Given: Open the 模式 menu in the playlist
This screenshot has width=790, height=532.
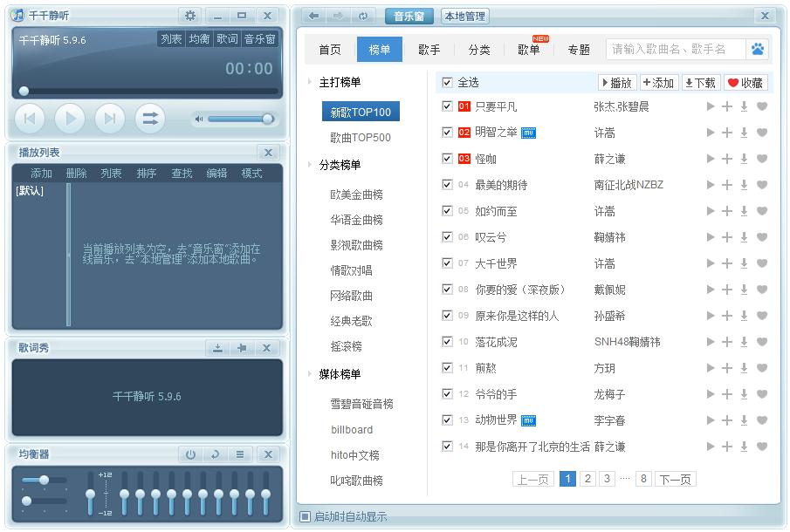Looking at the screenshot, I should 251,174.
